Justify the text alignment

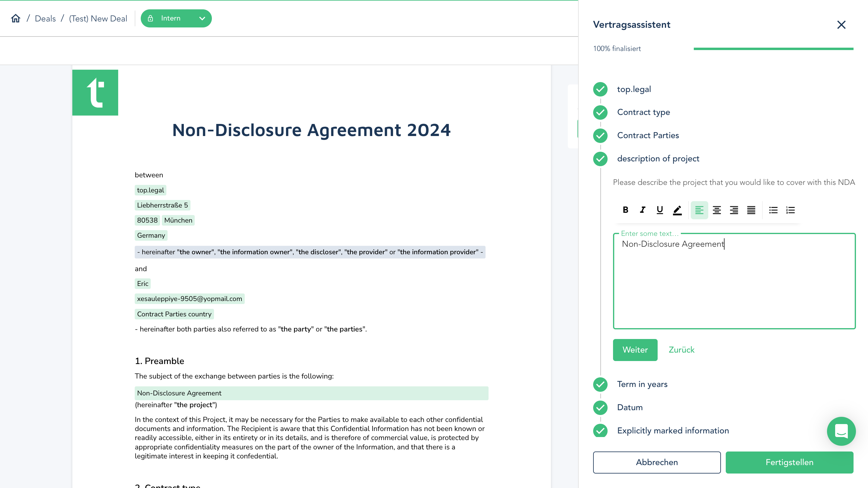pos(751,210)
